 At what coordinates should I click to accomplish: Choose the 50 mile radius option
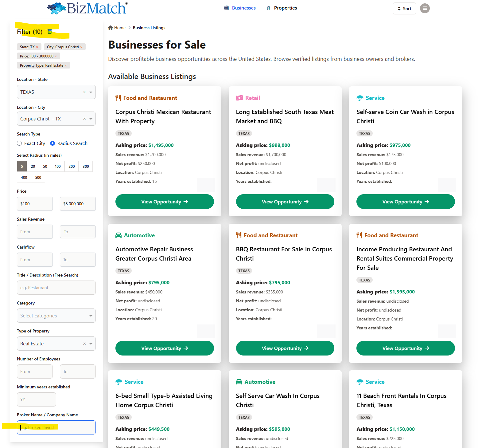point(45,167)
